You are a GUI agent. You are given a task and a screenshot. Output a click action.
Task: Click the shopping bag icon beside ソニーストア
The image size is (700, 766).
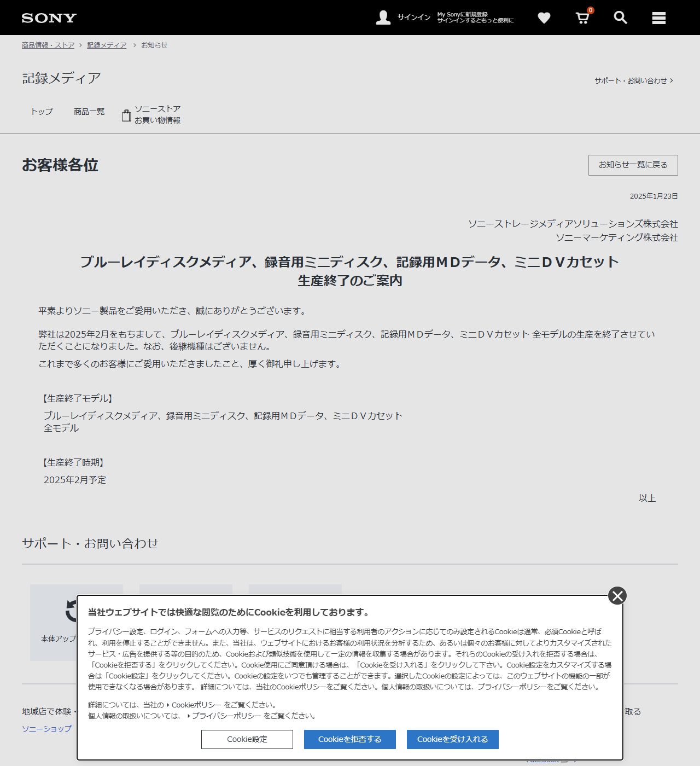(x=126, y=115)
